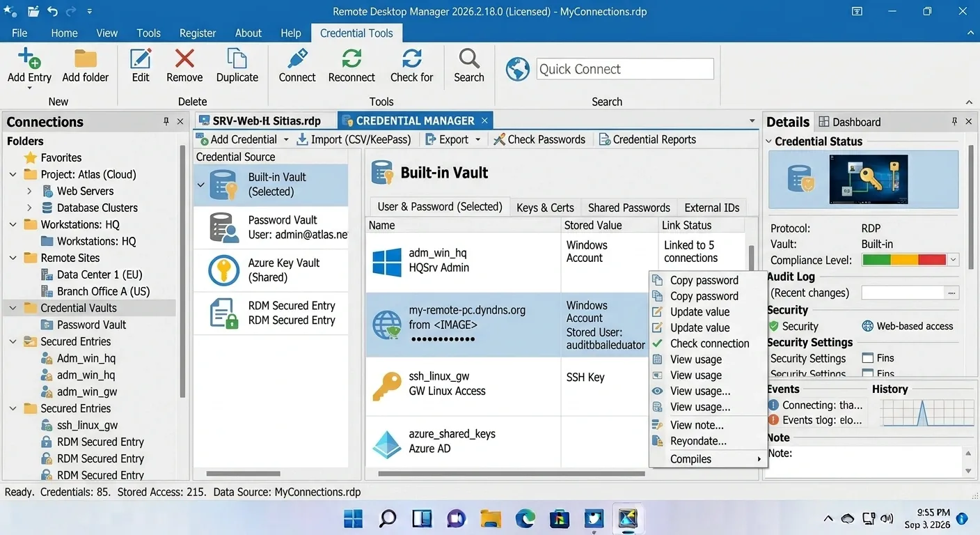Collapse the Credential Vaults folder
Image resolution: width=980 pixels, height=535 pixels.
[13, 308]
